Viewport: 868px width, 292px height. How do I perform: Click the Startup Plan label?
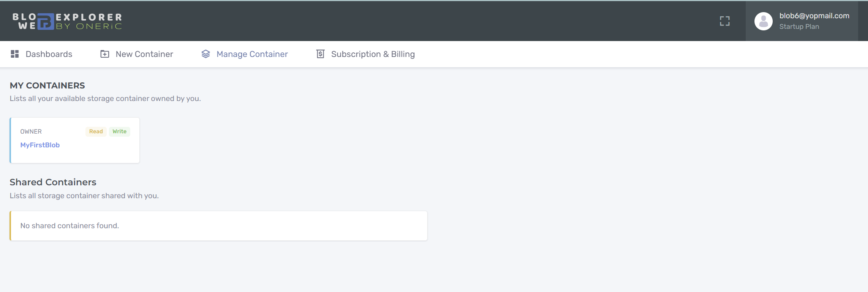click(x=799, y=27)
